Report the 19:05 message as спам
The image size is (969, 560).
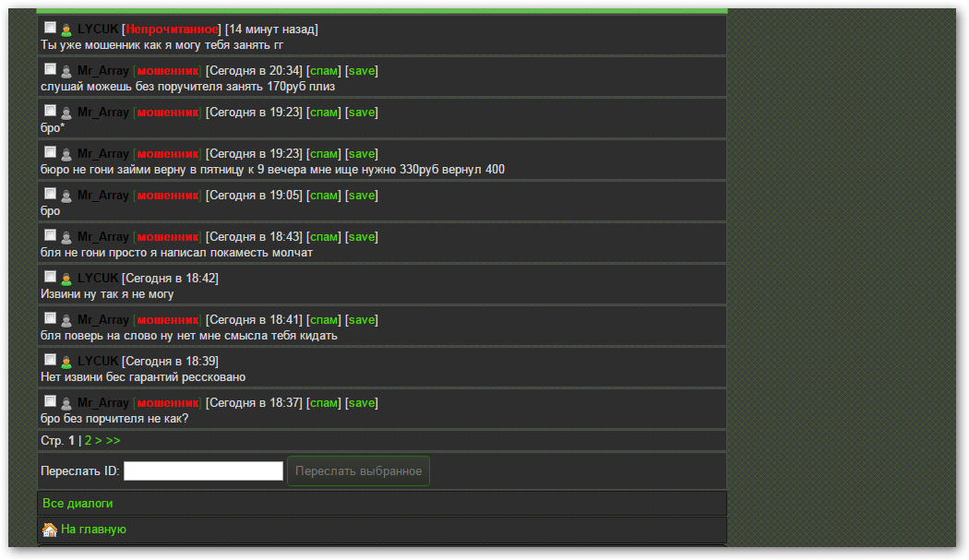pyautogui.click(x=324, y=196)
